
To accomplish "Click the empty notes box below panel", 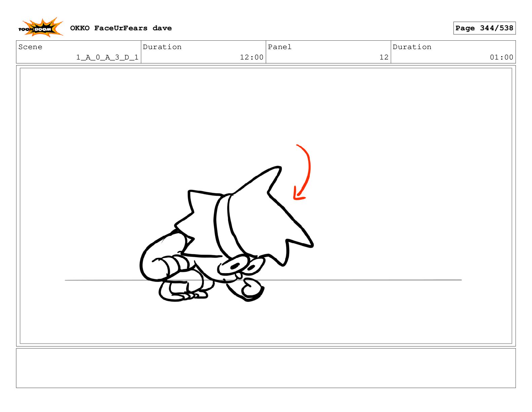I will (266, 368).
